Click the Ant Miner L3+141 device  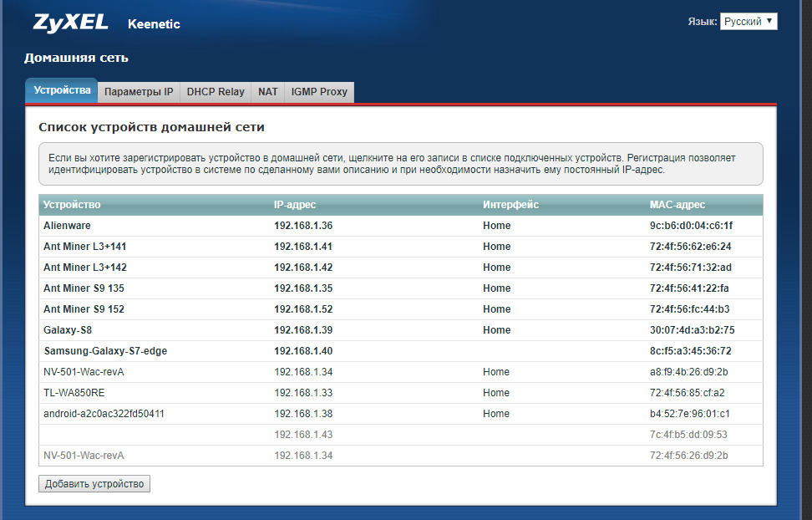point(84,247)
